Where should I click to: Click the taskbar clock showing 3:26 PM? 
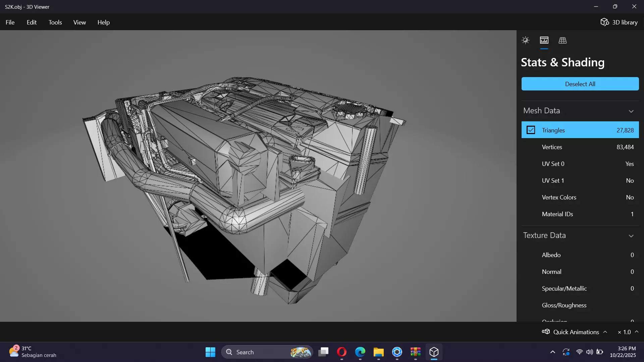pyautogui.click(x=623, y=352)
